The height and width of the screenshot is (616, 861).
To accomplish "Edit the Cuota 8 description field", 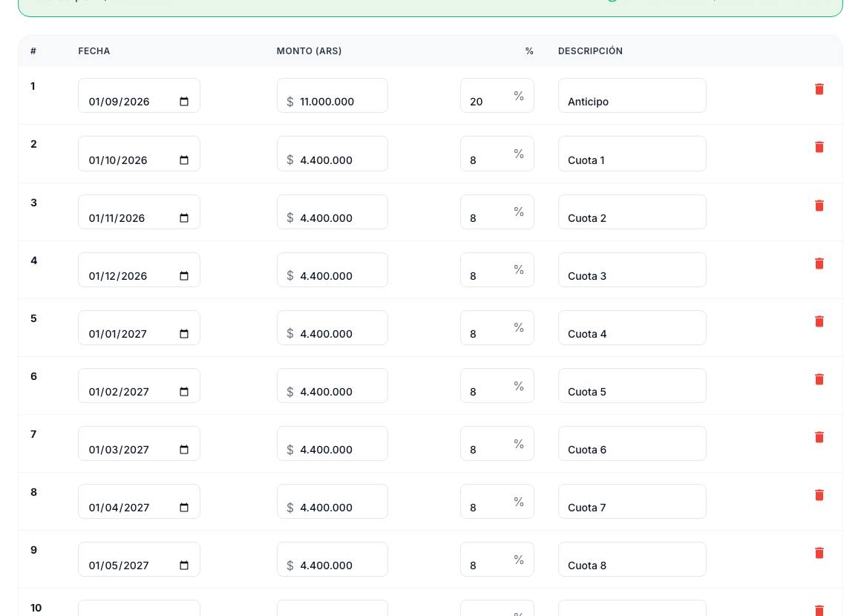I will (632, 560).
